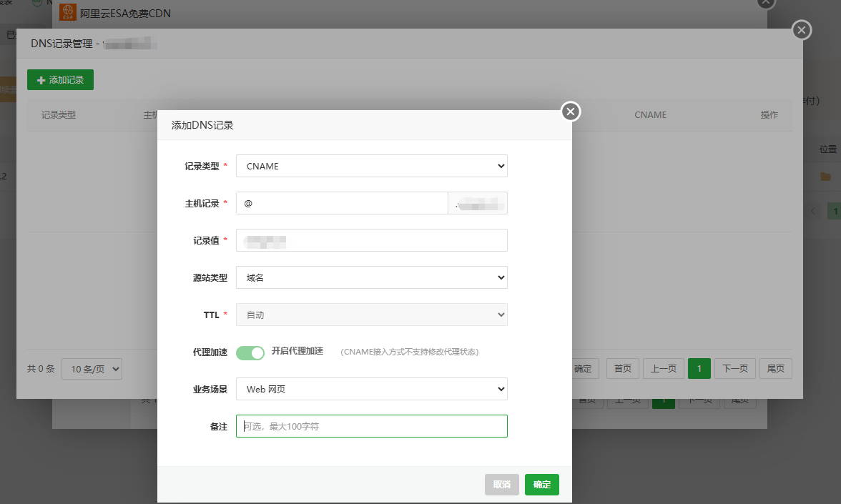Viewport: 841px width, 504px height.
Task: Select page 1 in pagination
Action: click(x=699, y=368)
